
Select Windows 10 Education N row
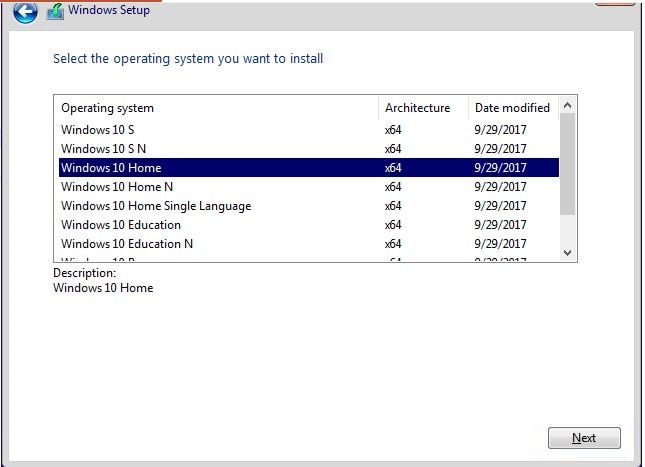coord(309,244)
